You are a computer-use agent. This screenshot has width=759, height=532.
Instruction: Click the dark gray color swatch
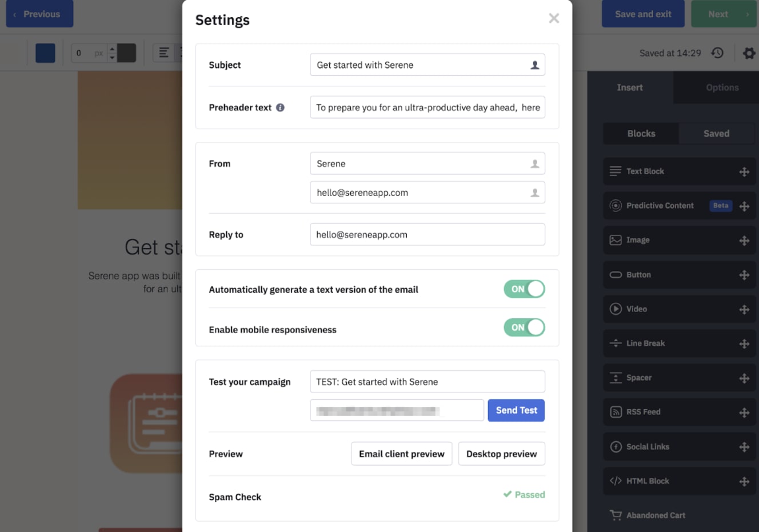click(126, 53)
